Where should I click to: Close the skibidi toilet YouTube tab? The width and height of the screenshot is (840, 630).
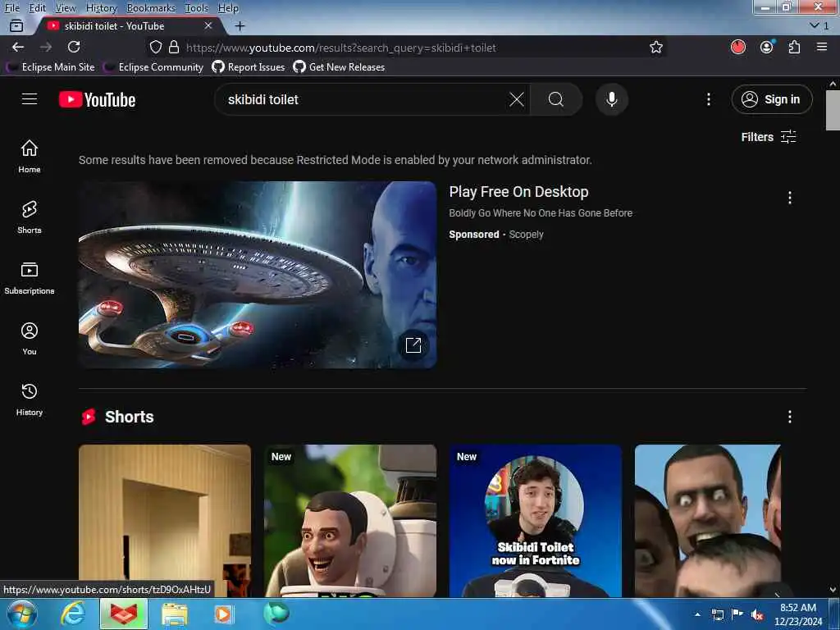tap(208, 25)
